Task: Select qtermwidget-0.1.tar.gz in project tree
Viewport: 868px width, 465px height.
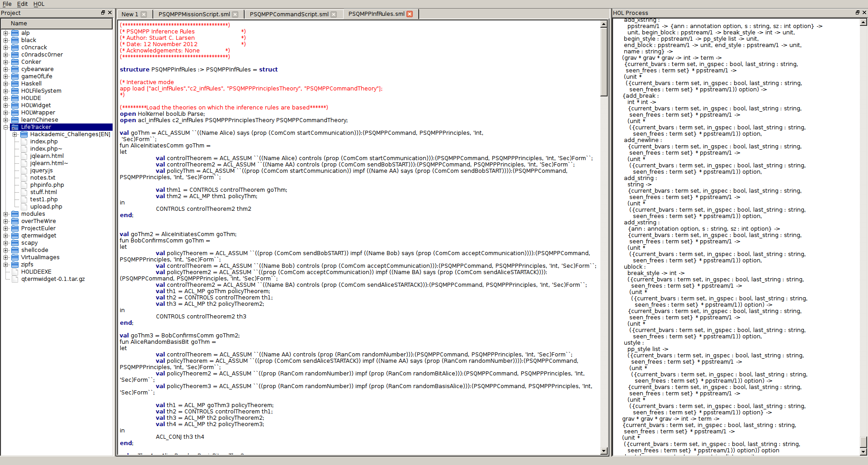Action: [53, 279]
